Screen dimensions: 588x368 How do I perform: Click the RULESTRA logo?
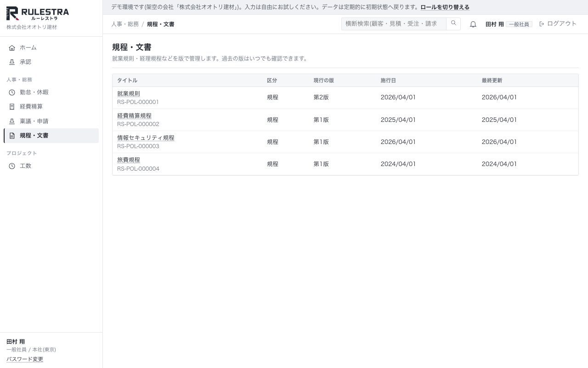(38, 14)
